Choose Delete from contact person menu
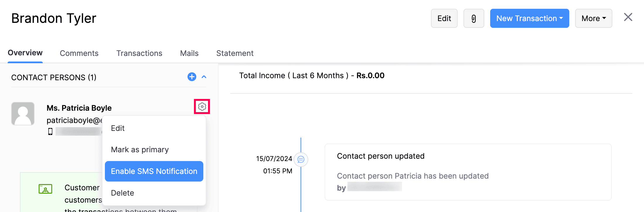This screenshot has width=644, height=212. [x=122, y=193]
